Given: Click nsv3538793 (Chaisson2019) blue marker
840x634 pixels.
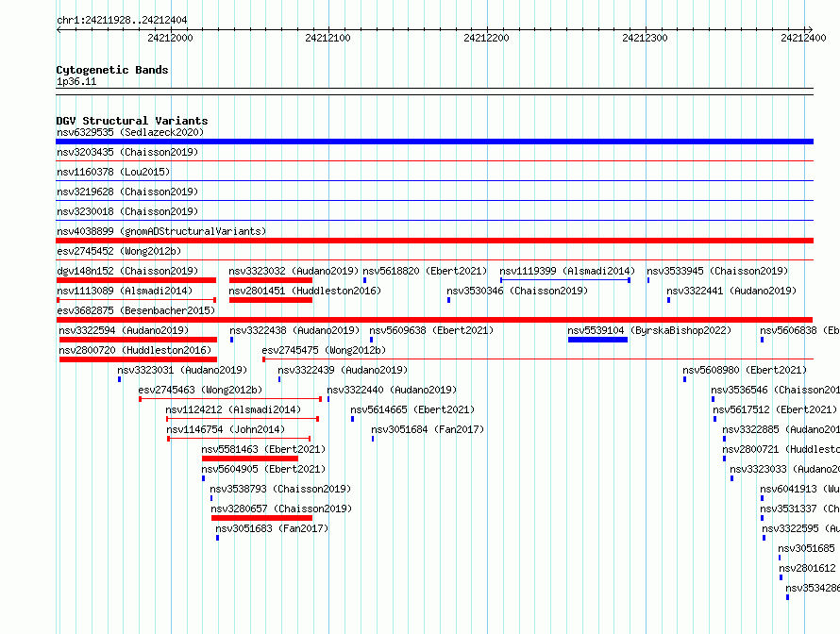Looking at the screenshot, I should coord(211,498).
